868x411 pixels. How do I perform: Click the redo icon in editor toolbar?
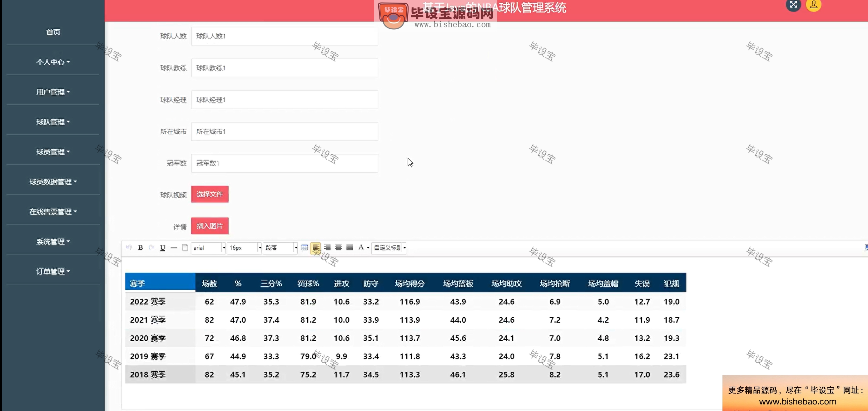[x=151, y=248]
